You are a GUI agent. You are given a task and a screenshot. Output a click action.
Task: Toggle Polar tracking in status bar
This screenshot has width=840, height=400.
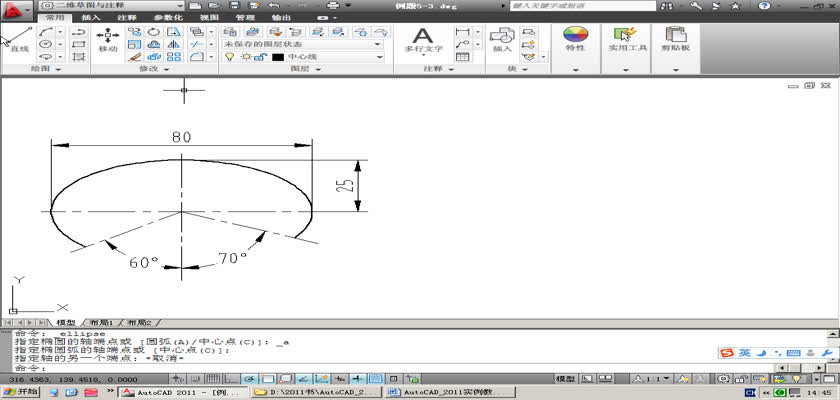pyautogui.click(x=249, y=379)
